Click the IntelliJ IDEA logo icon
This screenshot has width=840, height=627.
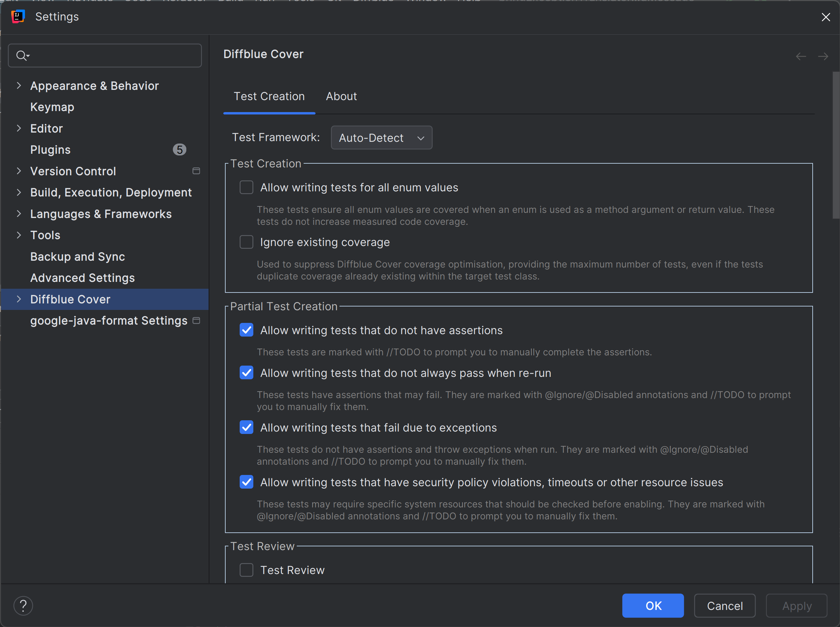(x=18, y=17)
